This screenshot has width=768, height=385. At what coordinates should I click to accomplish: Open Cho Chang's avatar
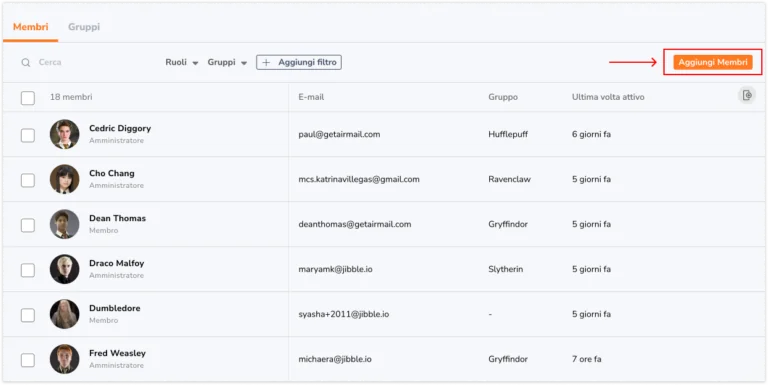[65, 179]
